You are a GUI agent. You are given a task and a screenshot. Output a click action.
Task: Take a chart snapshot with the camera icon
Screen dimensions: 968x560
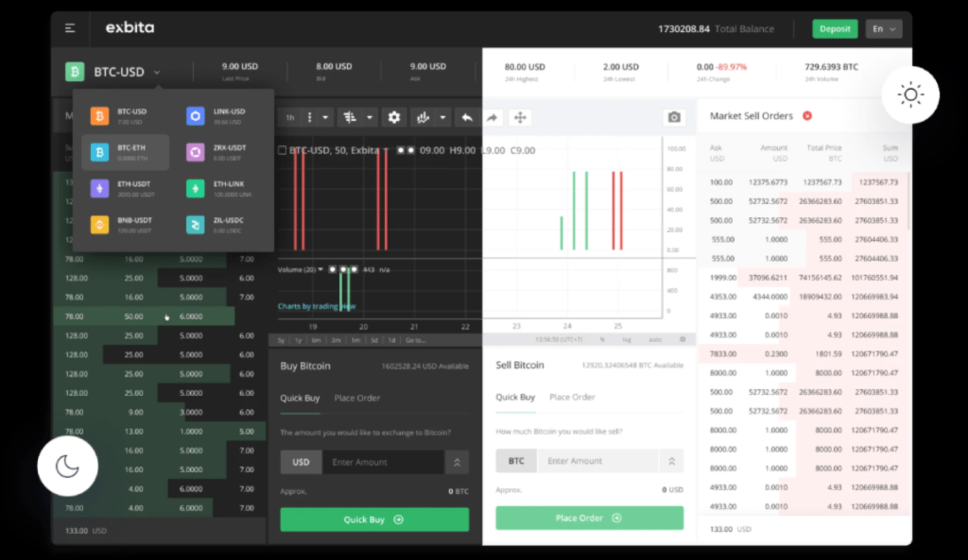(674, 117)
